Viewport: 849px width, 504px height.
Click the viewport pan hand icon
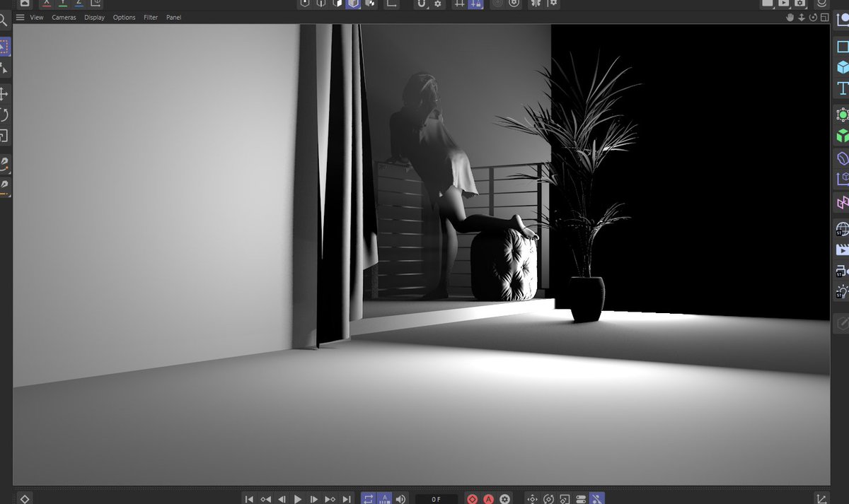(790, 17)
